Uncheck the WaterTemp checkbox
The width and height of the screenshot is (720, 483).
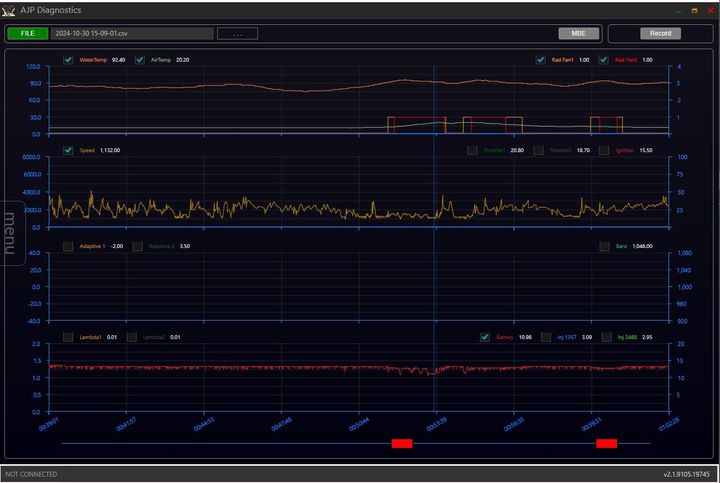coord(68,60)
